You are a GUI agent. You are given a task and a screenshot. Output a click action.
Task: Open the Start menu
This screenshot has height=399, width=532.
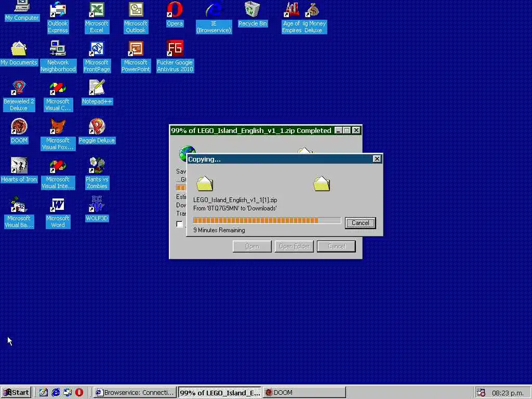click(16, 393)
